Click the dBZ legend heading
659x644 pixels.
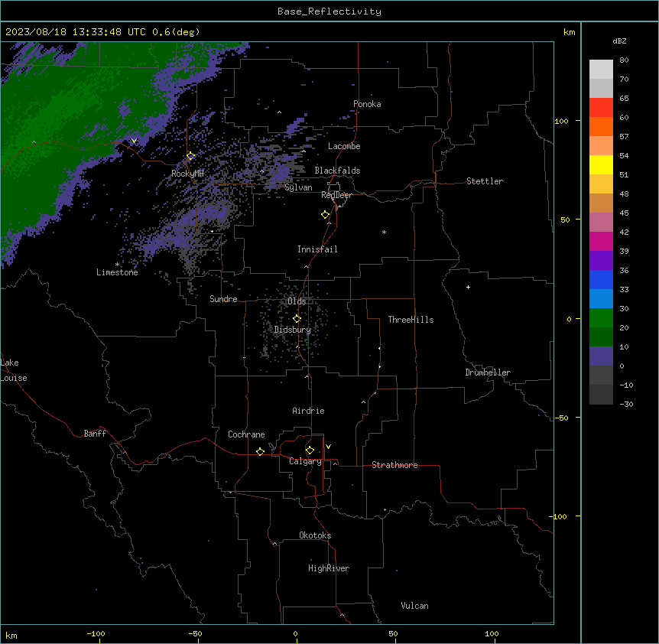(619, 41)
